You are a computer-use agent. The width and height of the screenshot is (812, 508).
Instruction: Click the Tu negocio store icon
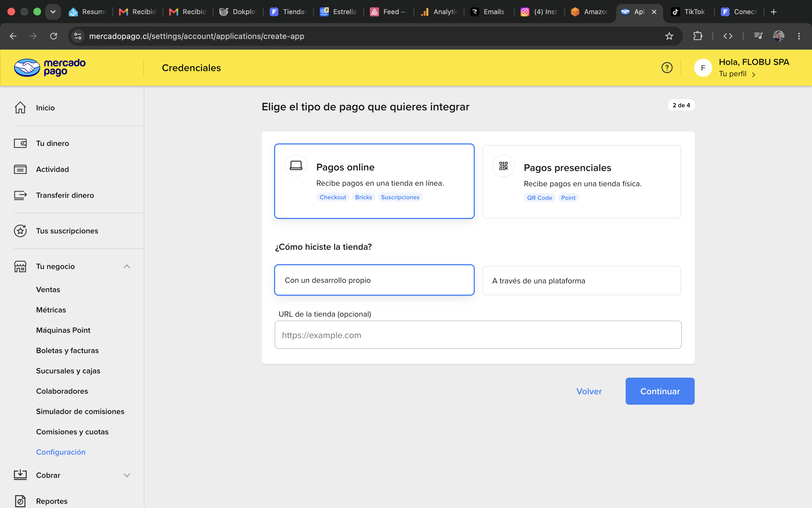coord(20,266)
